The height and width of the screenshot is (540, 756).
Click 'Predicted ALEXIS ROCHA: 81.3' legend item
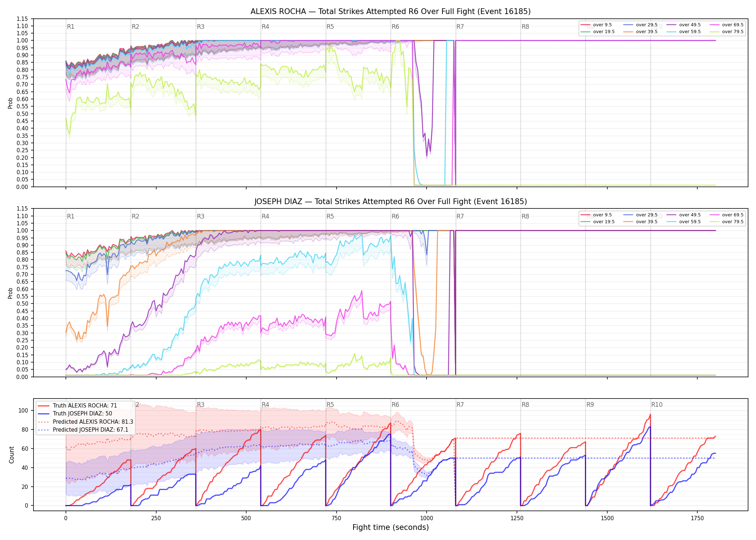pos(85,422)
